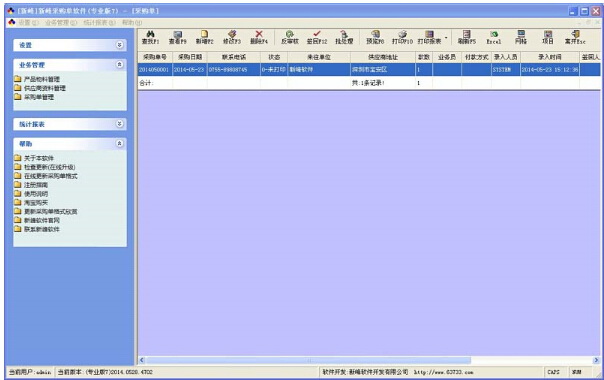Expand the 统计报表 sidebar panel

(119, 124)
